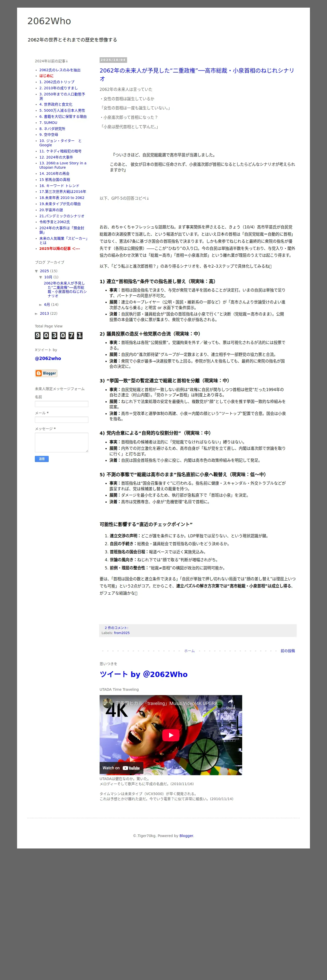Click the Total Page View counter

click(59, 336)
